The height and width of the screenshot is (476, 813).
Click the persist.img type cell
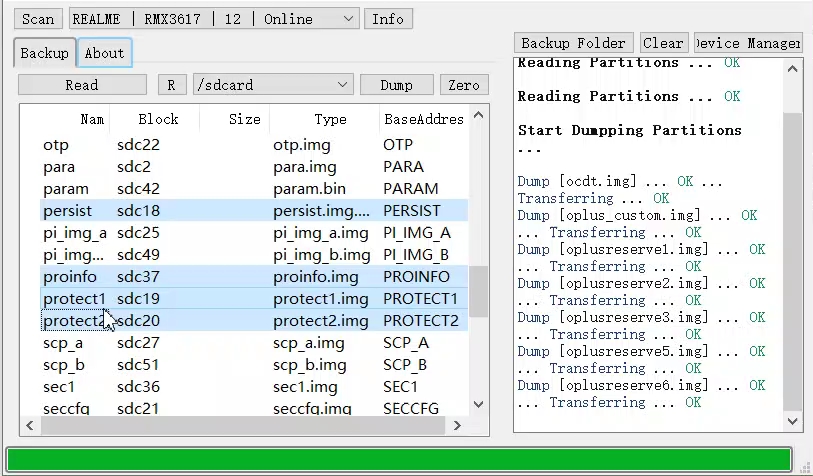(x=321, y=211)
